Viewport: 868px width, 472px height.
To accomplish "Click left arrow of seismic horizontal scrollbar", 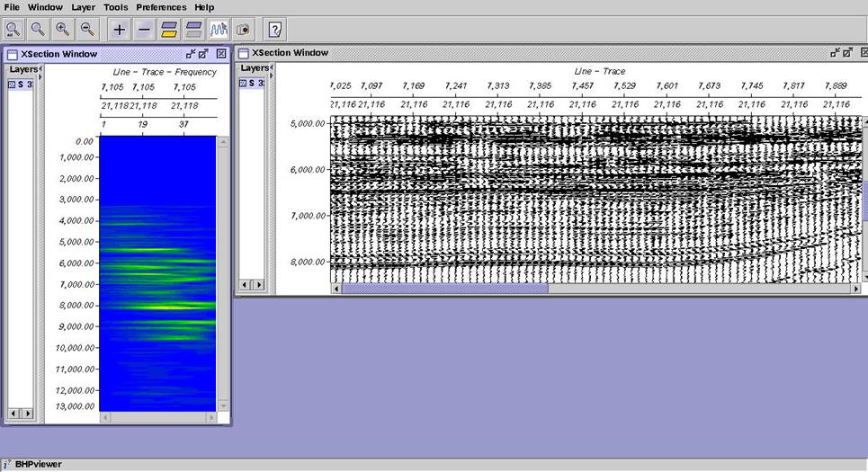I will coord(336,289).
